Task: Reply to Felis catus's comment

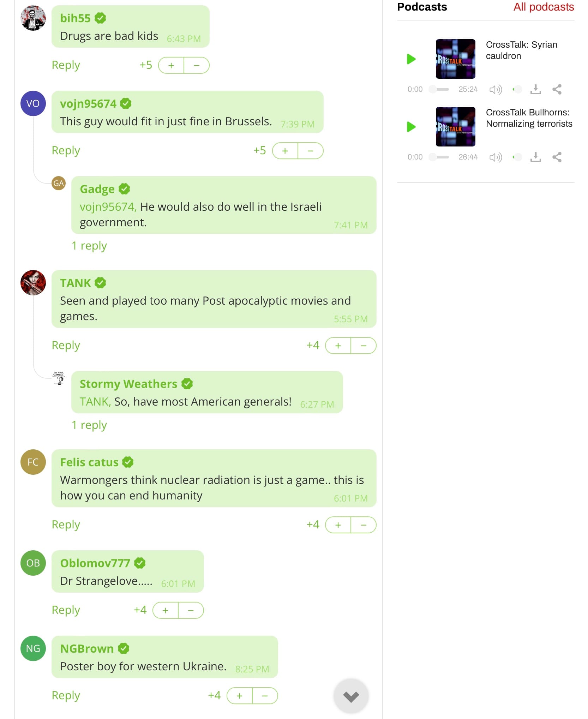Action: coord(66,525)
